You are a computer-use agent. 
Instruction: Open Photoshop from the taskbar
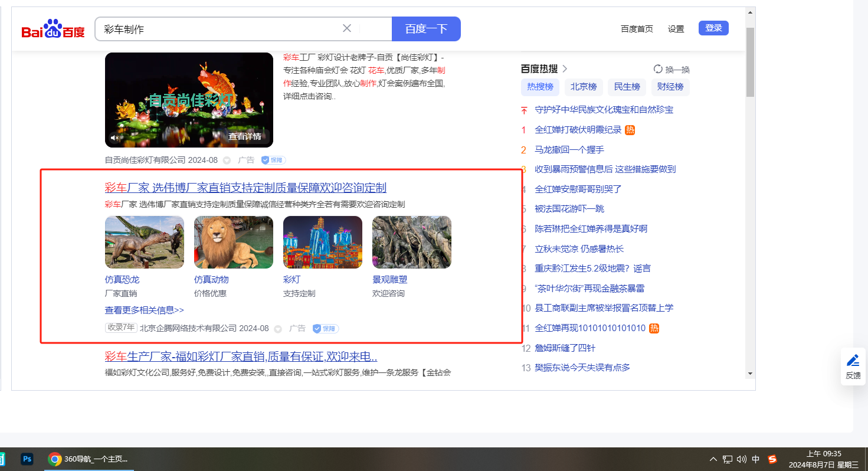[x=27, y=459]
